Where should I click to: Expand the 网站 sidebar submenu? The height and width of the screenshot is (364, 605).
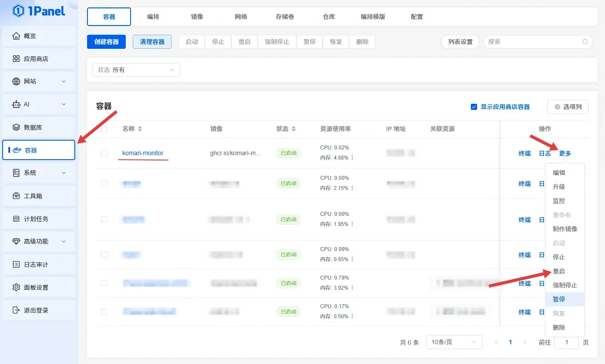[63, 82]
